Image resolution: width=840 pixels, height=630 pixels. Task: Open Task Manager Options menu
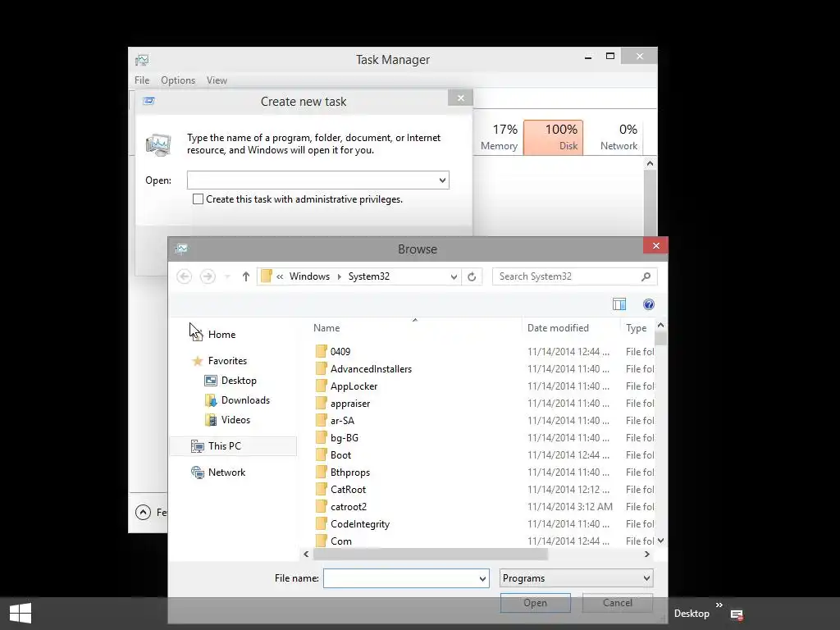coord(178,80)
